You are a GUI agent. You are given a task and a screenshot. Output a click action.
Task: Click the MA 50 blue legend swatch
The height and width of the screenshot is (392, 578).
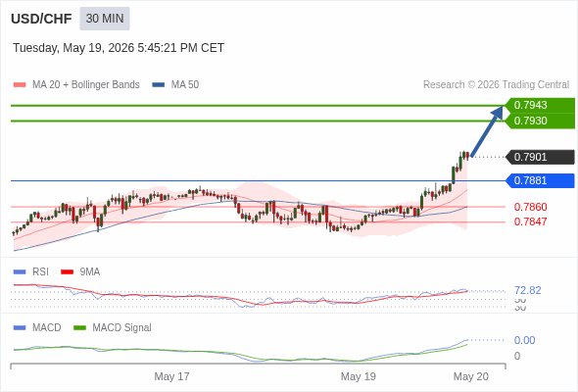click(x=159, y=85)
